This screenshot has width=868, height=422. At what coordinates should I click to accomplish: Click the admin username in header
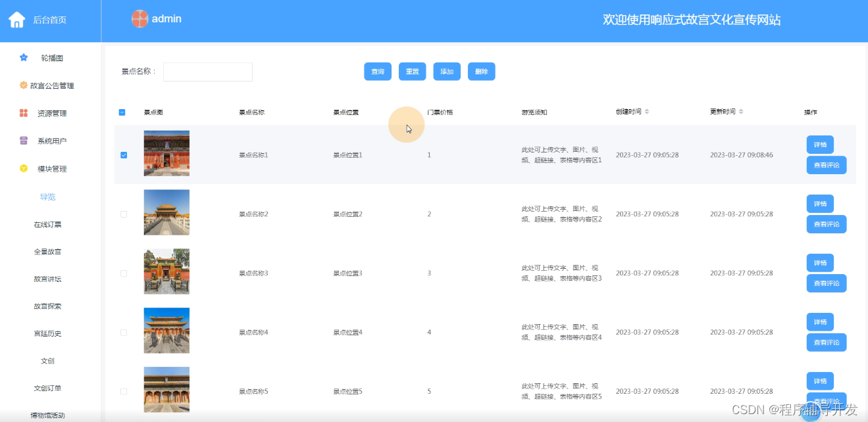tap(166, 19)
